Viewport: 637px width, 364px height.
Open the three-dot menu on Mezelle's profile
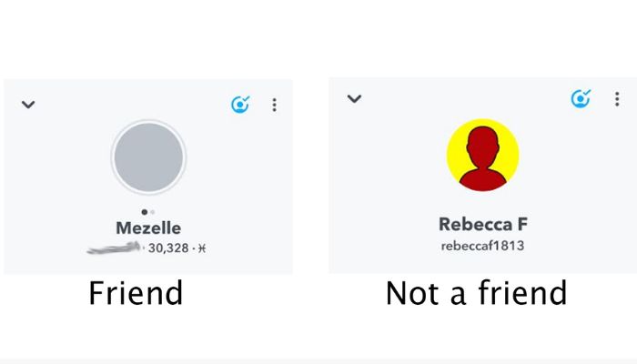click(275, 105)
